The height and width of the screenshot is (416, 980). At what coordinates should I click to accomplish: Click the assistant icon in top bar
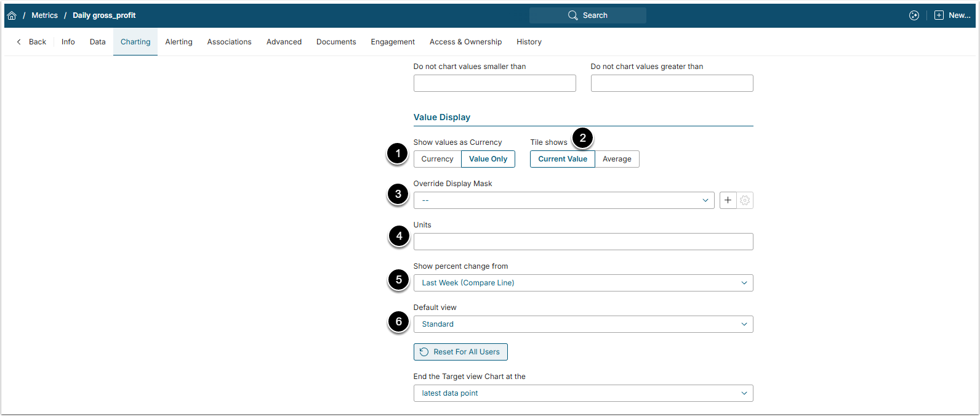tap(914, 15)
